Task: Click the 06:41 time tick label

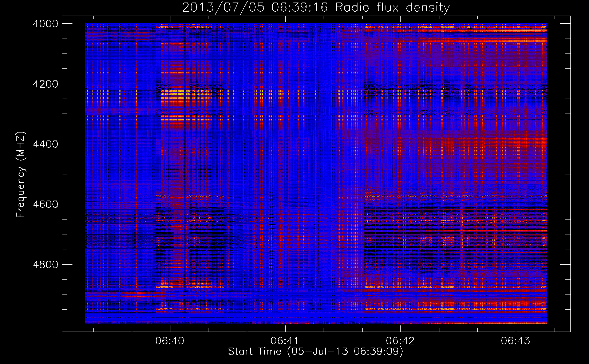Action: pos(285,341)
